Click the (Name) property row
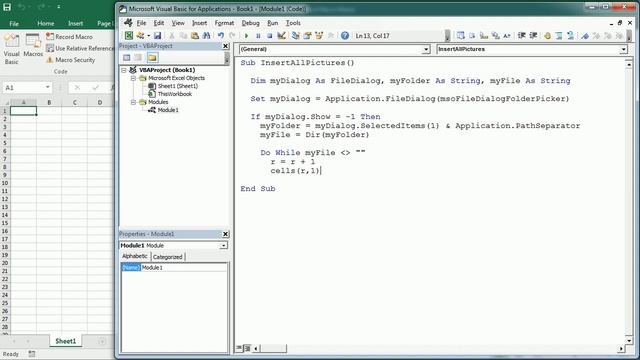 [174, 267]
